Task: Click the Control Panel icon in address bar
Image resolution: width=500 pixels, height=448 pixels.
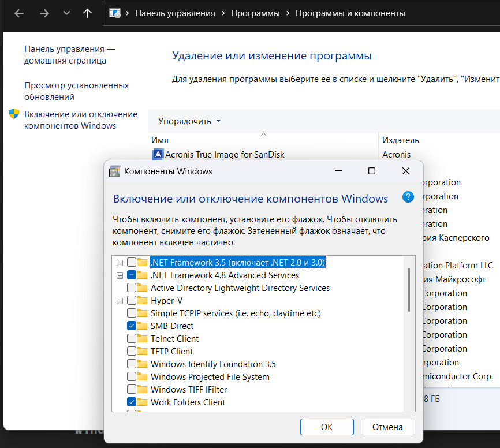Action: [115, 13]
